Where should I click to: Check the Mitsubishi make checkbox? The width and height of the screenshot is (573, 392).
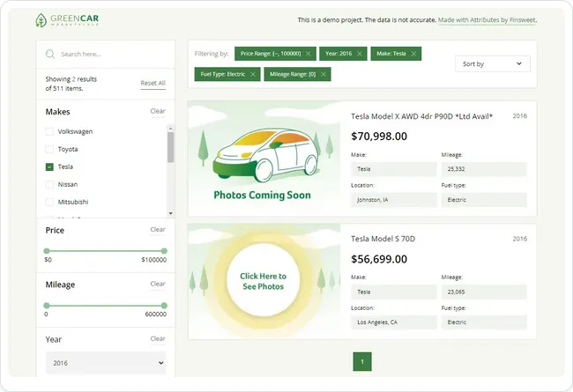(49, 202)
